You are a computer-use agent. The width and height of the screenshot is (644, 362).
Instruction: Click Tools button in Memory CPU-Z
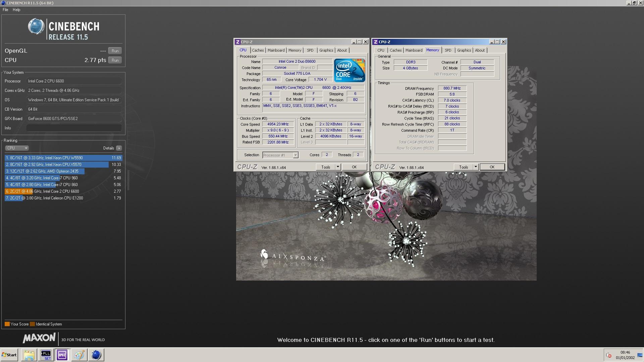click(x=464, y=167)
